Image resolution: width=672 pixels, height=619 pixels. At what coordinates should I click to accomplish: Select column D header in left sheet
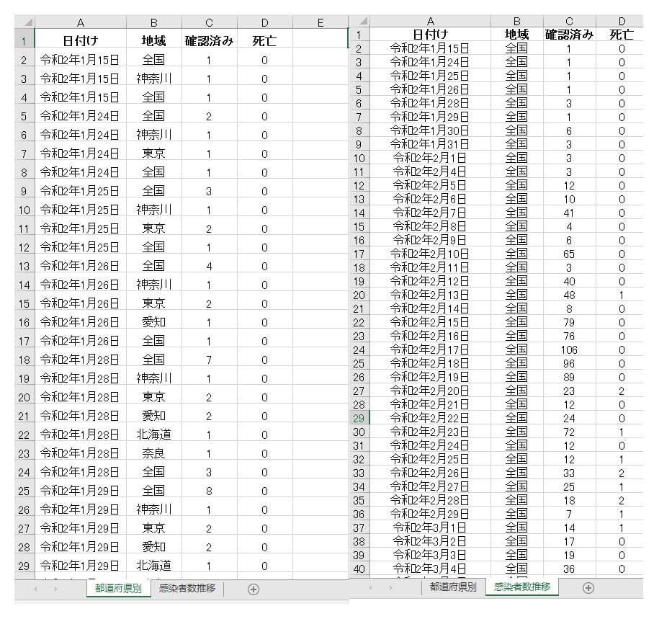265,22
